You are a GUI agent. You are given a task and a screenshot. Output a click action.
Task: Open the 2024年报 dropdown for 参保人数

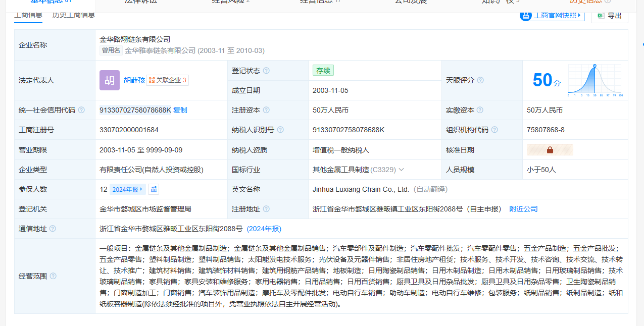click(x=128, y=189)
